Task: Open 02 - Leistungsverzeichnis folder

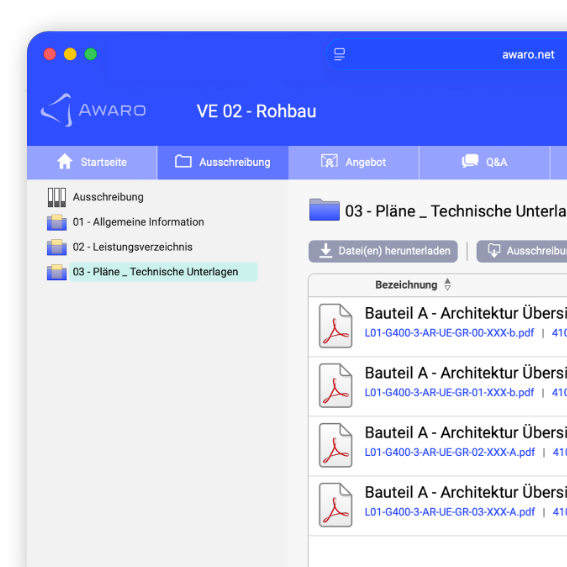Action: (x=132, y=247)
